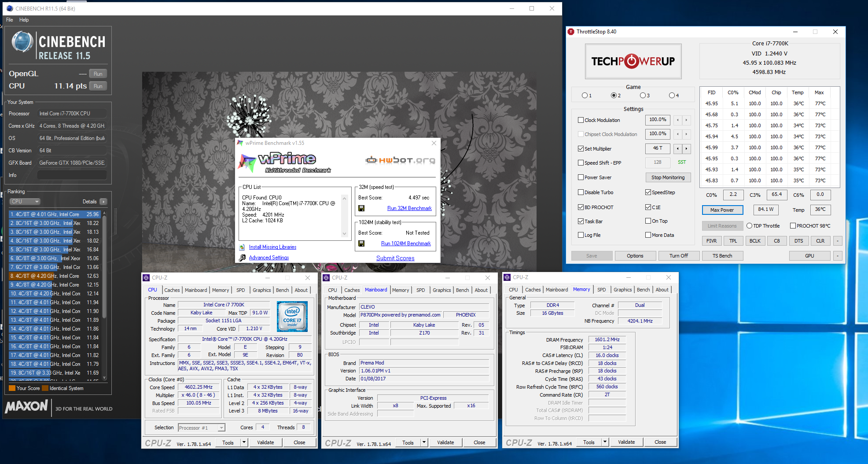Switch to the Caches tab in first CPU-Z
The width and height of the screenshot is (868, 464).
172,290
